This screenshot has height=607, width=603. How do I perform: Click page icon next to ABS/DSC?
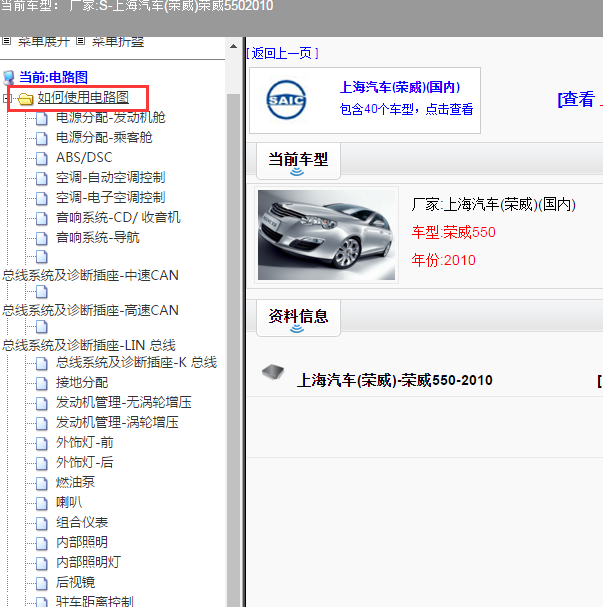42,158
